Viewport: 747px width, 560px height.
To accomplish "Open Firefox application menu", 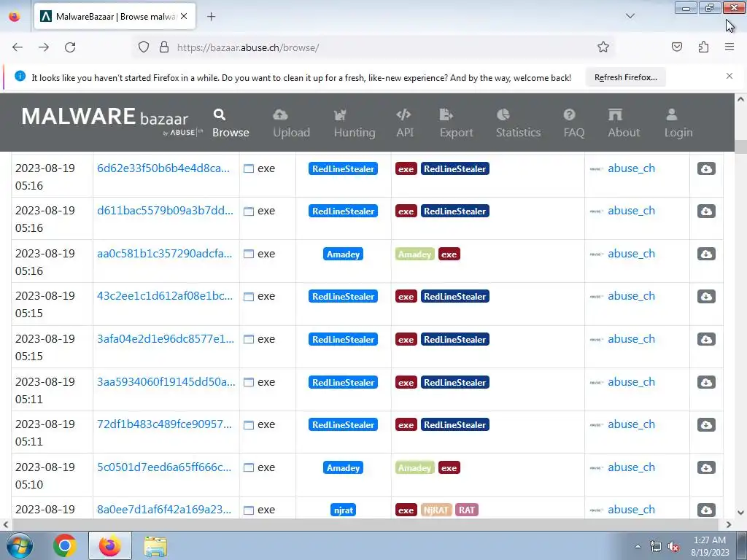I will click(729, 47).
